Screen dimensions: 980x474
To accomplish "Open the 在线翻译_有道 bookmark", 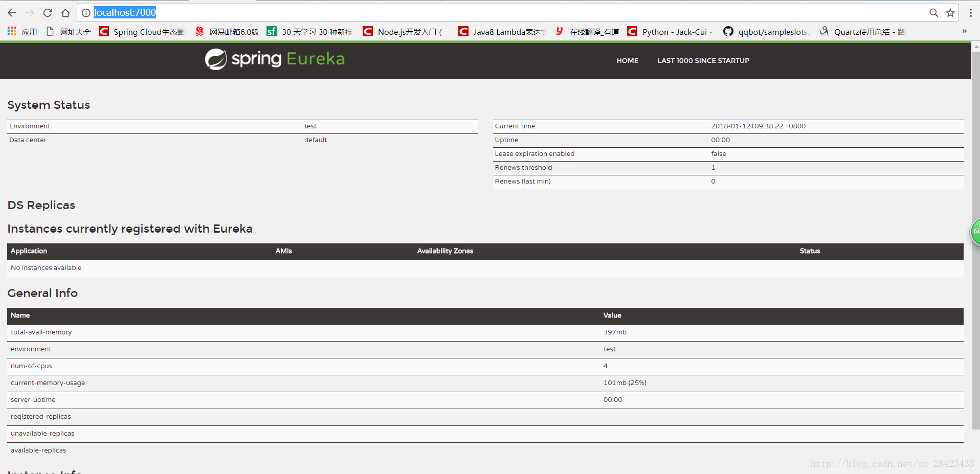I will 587,32.
